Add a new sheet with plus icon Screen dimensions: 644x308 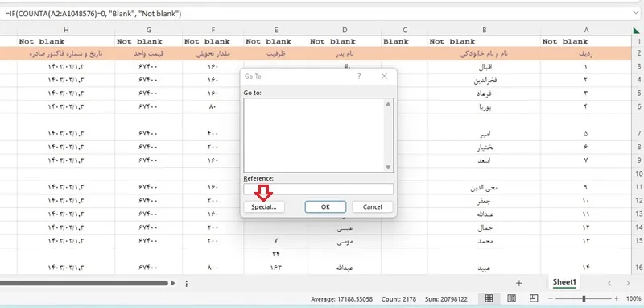[519, 283]
